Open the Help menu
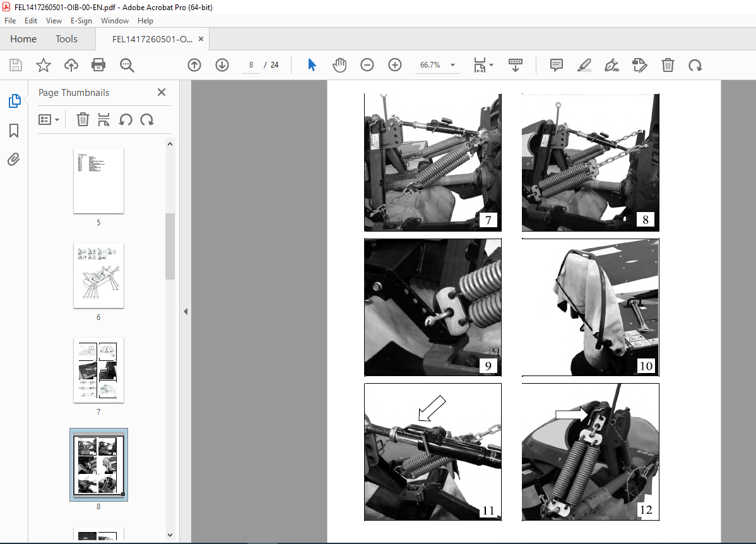 (145, 21)
